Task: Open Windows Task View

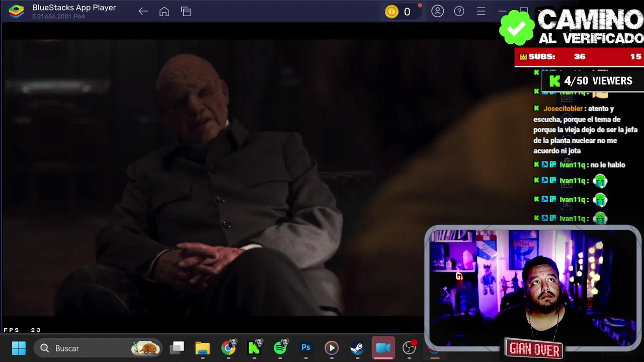Action: (177, 348)
